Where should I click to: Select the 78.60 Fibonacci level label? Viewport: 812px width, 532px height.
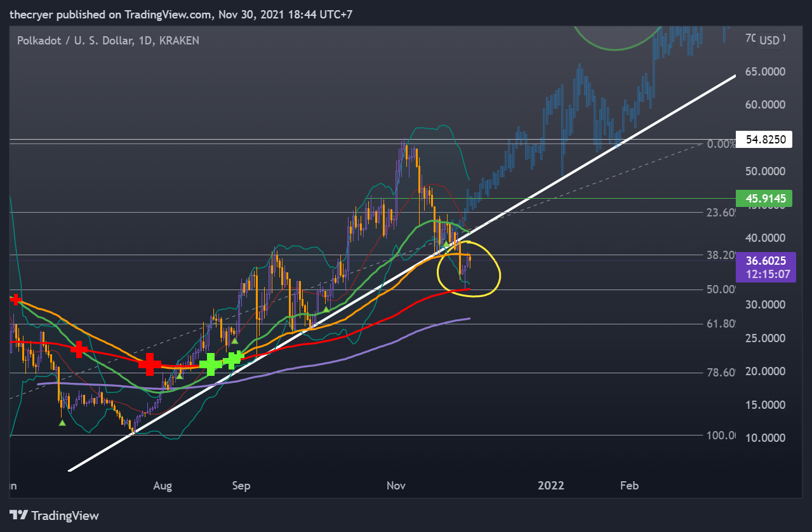click(x=721, y=373)
